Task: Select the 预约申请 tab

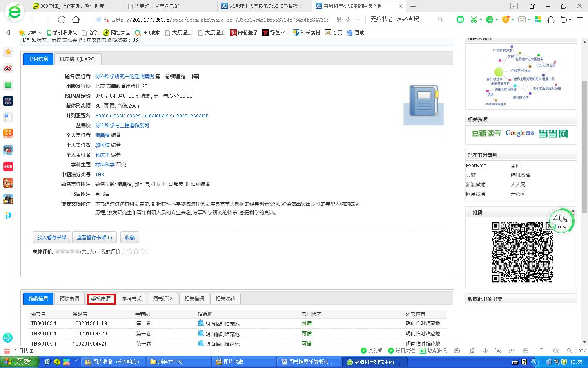Action: (x=69, y=299)
